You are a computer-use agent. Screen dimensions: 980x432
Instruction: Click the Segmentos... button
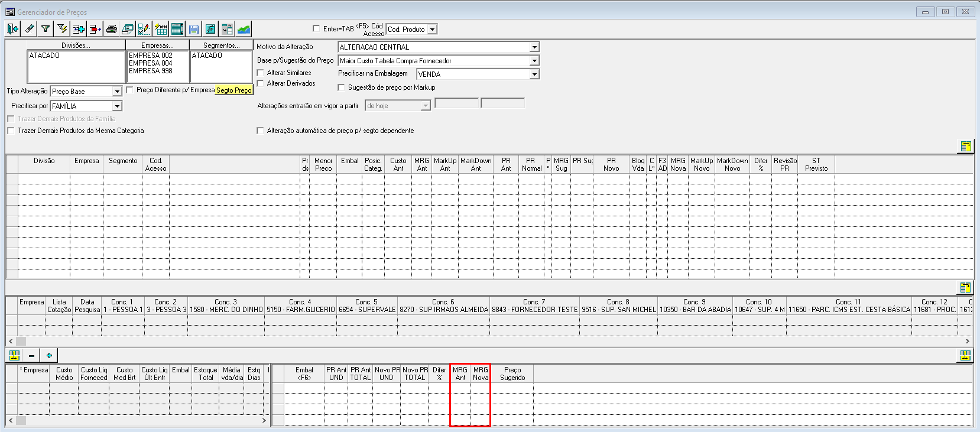tap(221, 45)
